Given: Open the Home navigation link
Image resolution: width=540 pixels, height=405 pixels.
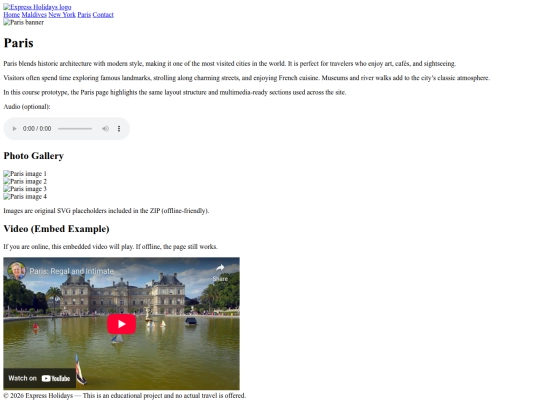Looking at the screenshot, I should pyautogui.click(x=12, y=14).
